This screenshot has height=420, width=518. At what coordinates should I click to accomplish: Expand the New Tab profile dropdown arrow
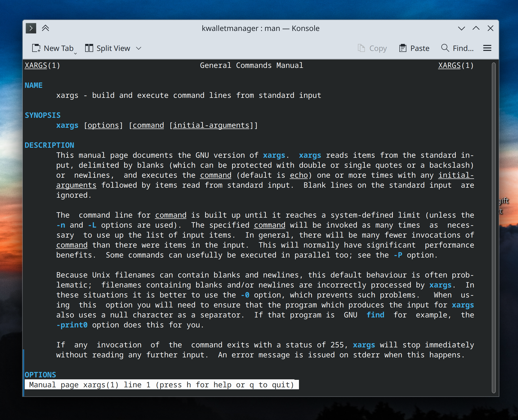pos(75,53)
